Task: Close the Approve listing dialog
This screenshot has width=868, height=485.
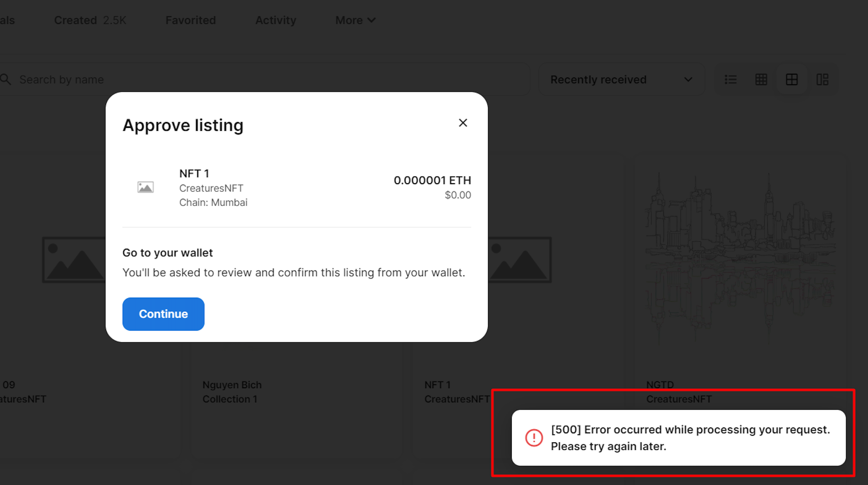Action: click(463, 122)
